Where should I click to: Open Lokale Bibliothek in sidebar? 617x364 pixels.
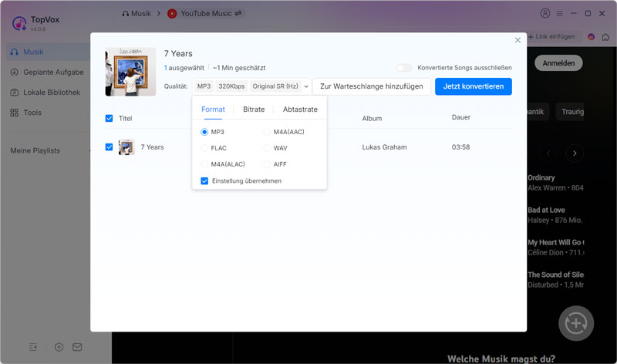47,92
